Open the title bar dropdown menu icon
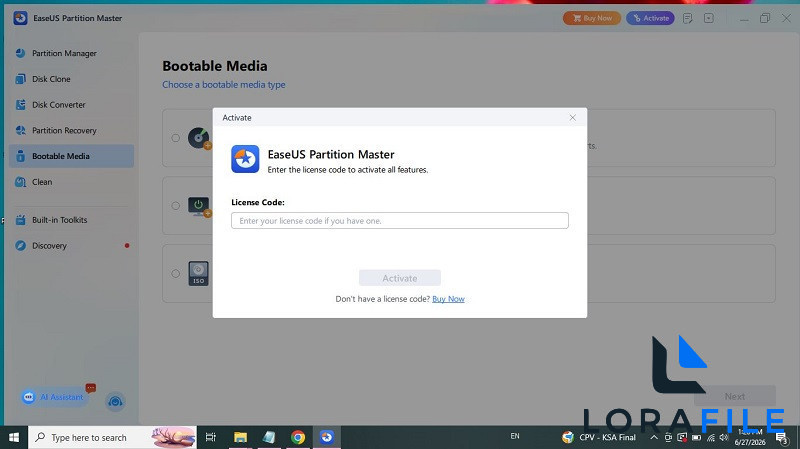This screenshot has height=449, width=800. 709,18
